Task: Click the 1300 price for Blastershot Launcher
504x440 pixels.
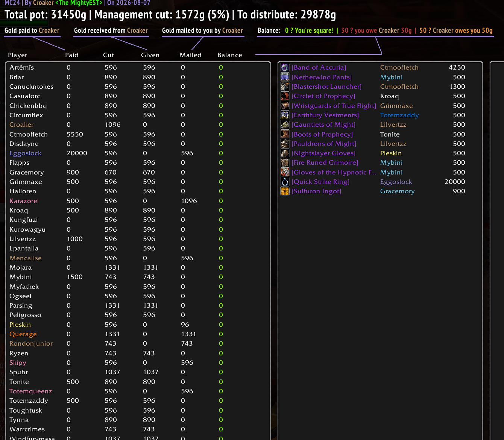Action: pos(457,86)
